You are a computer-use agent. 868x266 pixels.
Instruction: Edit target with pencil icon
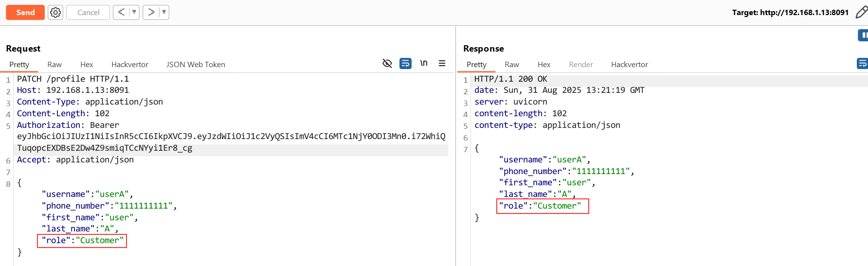(861, 12)
